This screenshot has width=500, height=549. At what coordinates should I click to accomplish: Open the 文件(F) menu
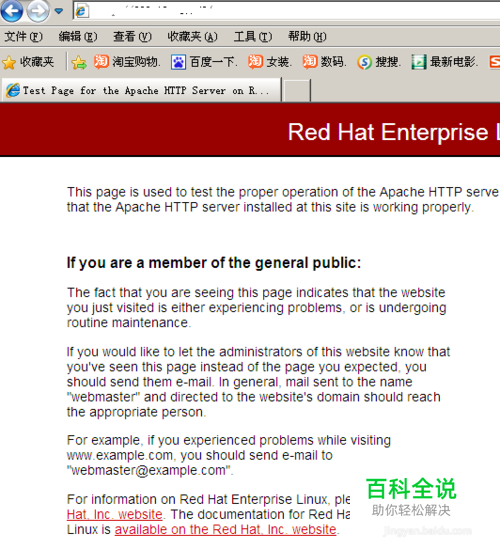click(x=23, y=36)
